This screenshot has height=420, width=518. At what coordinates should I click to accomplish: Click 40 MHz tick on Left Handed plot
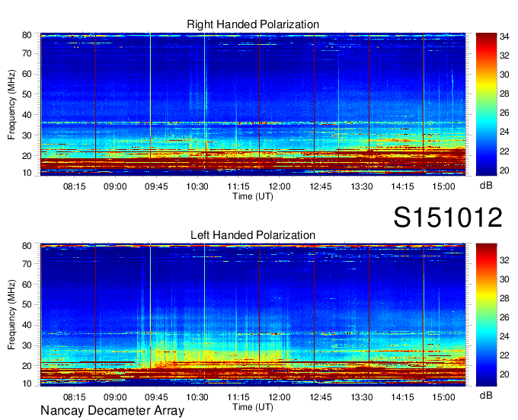coord(27,325)
